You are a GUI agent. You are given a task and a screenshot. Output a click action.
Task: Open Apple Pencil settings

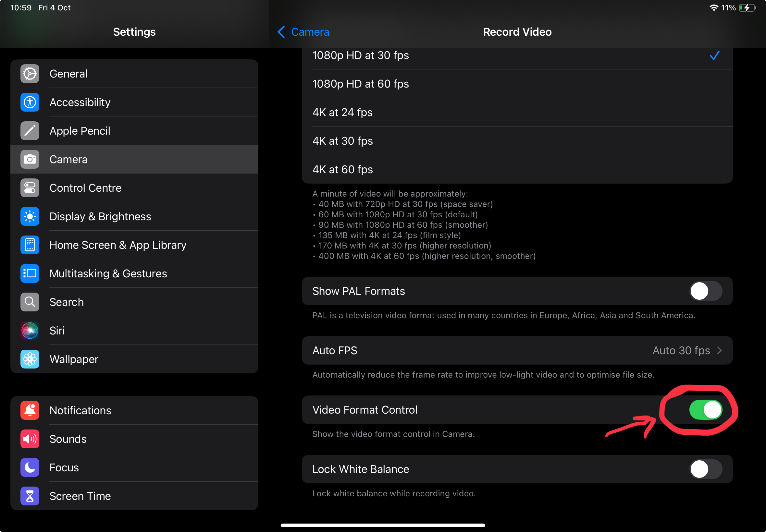134,131
